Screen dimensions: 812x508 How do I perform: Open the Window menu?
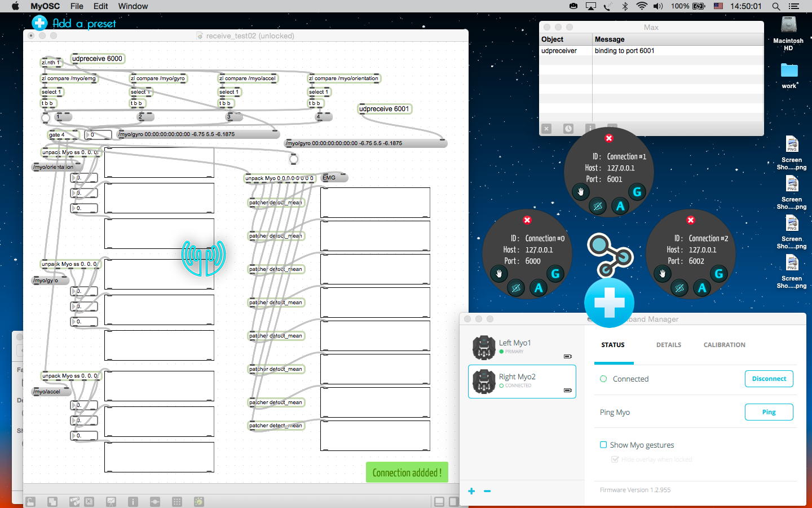(x=133, y=6)
